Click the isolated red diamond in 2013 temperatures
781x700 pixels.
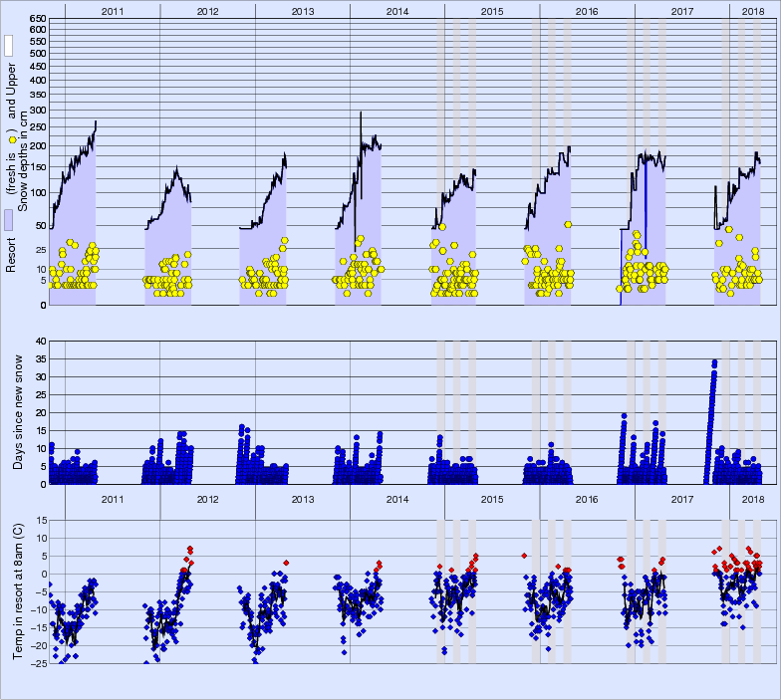click(286, 563)
